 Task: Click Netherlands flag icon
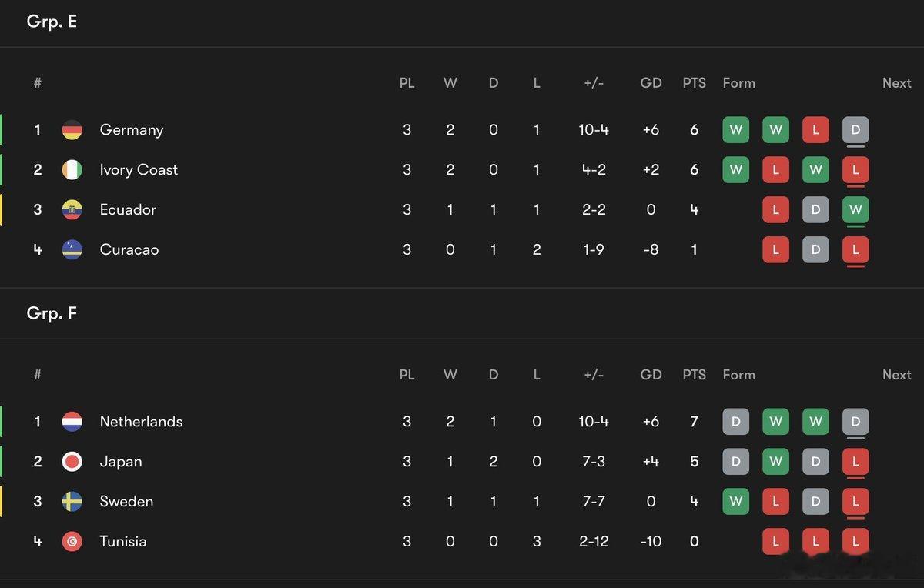pyautogui.click(x=72, y=422)
